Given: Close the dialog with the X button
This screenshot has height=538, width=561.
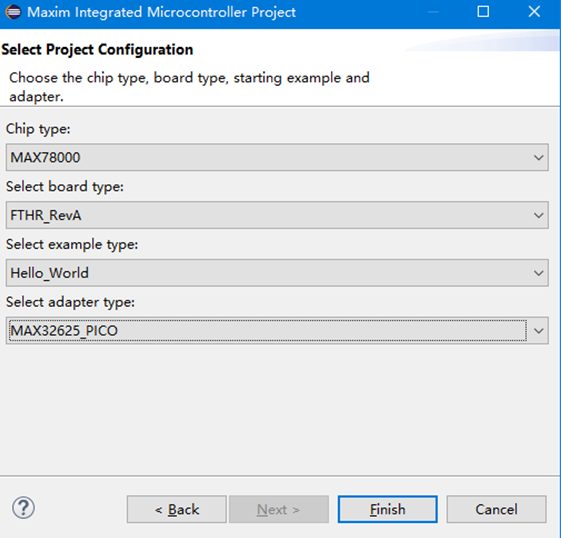Looking at the screenshot, I should pyautogui.click(x=534, y=12).
